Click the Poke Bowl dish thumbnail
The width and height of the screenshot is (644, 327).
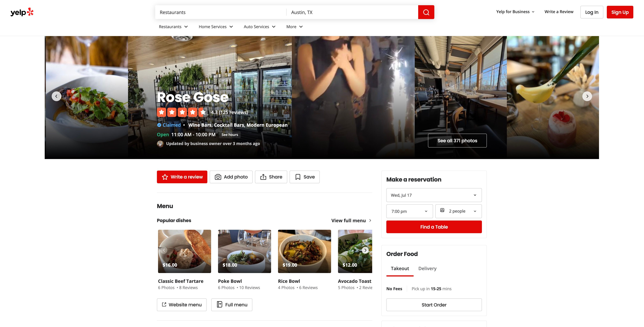tap(245, 251)
